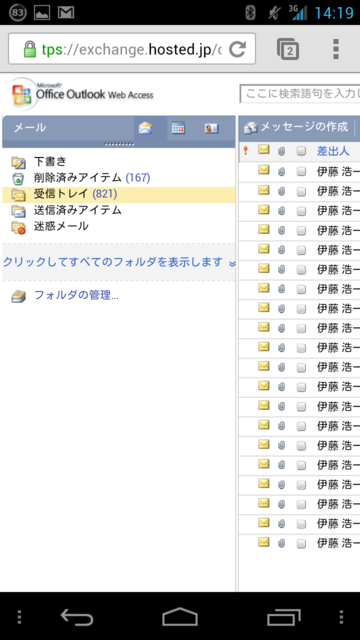The image size is (360, 640).
Task: Select the メール navigation tab
Action: tap(30, 128)
